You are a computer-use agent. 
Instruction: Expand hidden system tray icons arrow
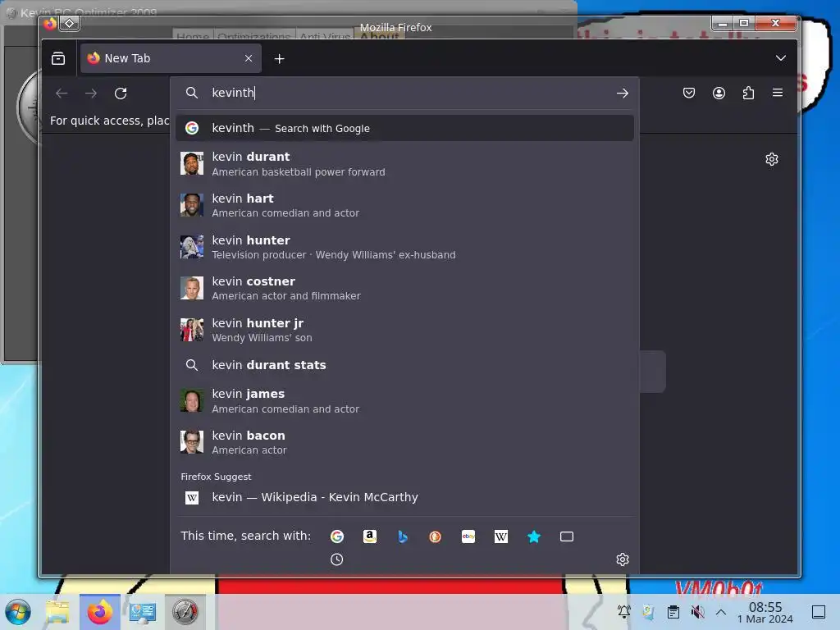(x=721, y=612)
